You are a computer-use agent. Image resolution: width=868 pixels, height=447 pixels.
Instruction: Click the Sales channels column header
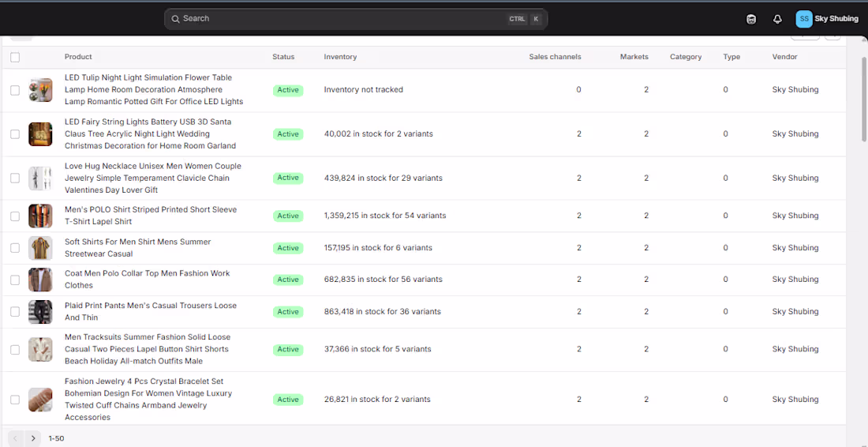click(556, 57)
